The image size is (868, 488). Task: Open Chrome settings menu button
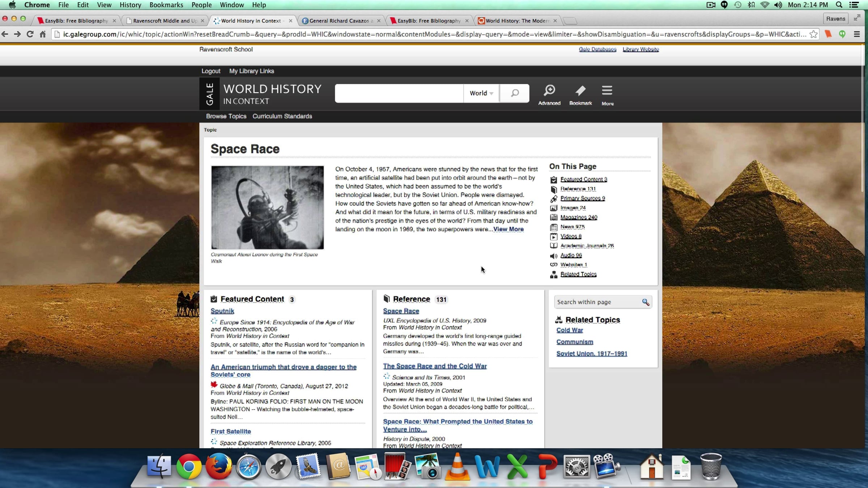point(857,34)
